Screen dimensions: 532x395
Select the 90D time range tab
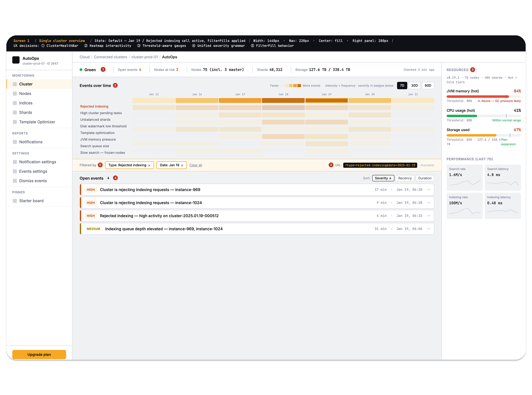pyautogui.click(x=428, y=85)
